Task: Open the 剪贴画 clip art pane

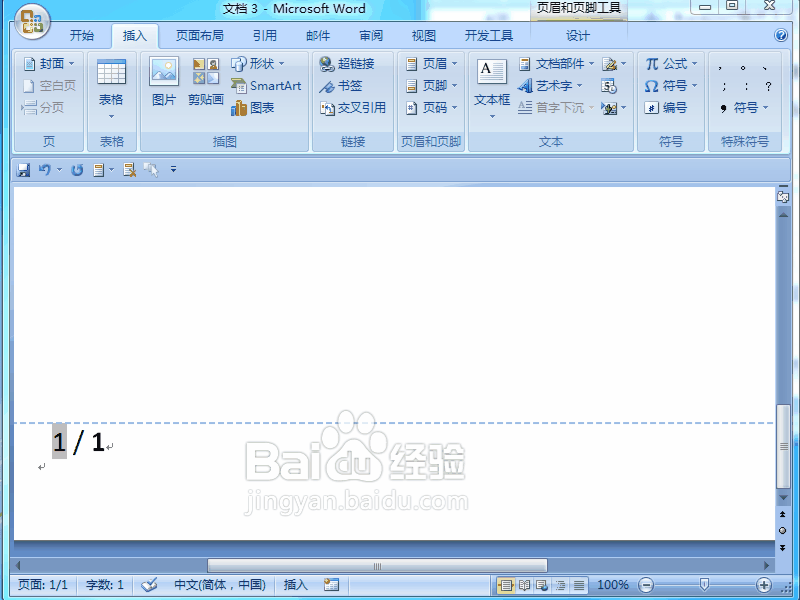Action: (206, 82)
